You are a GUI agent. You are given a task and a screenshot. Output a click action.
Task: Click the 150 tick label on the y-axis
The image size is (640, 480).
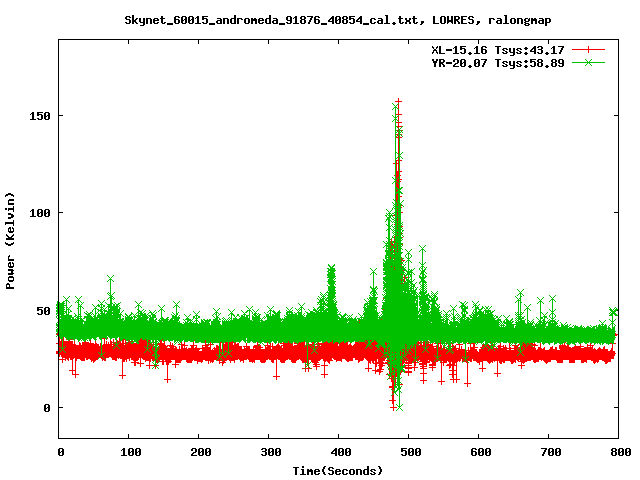point(38,116)
